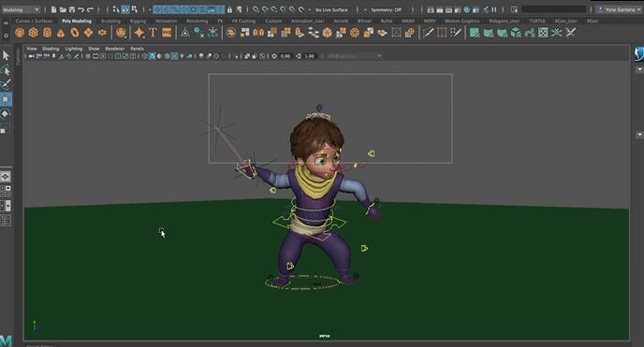This screenshot has height=347, width=644.
Task: Create a polygon cone from the shelf
Action: click(61, 33)
